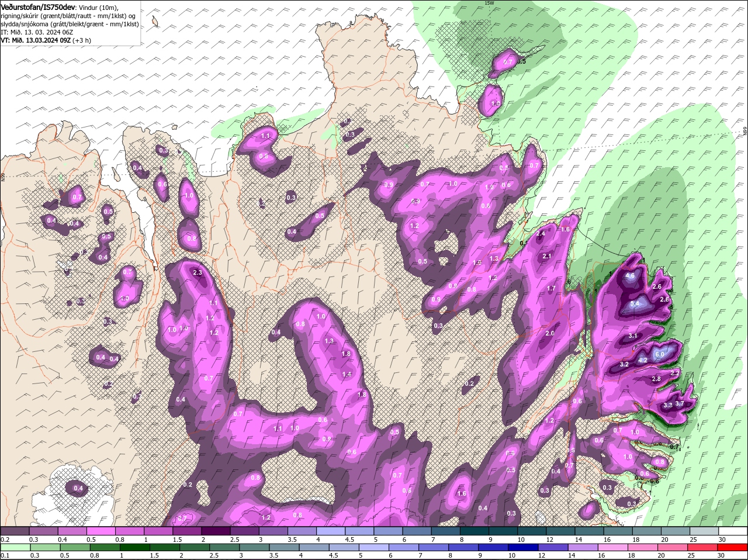Image resolution: width=748 pixels, height=560 pixels.
Task: Click the 4.6 precipitation value on map
Action: [630, 275]
